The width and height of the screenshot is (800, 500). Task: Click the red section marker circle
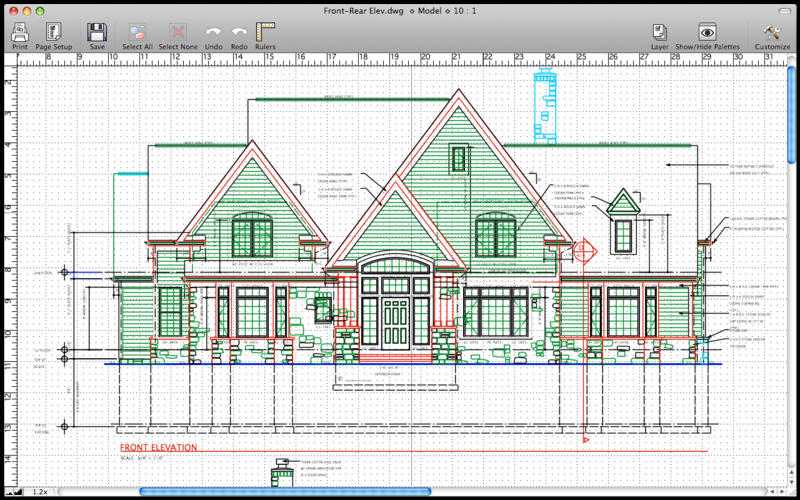coord(585,250)
